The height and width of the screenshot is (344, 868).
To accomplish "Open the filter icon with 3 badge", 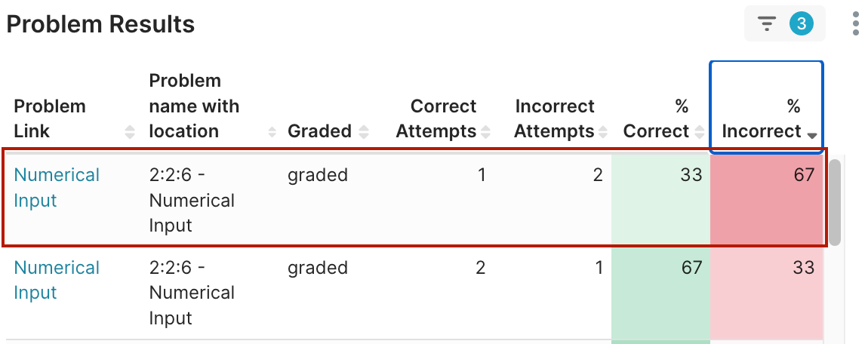I will tap(768, 24).
